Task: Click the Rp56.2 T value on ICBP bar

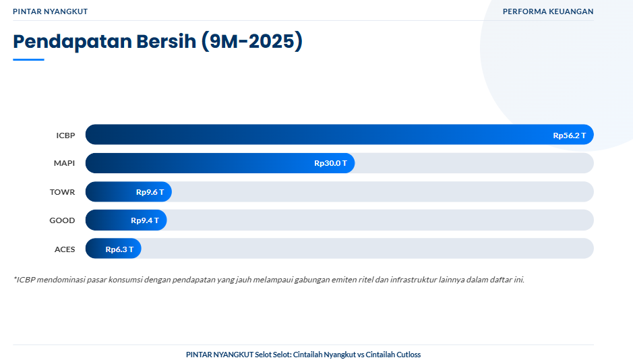Action: pyautogui.click(x=569, y=135)
